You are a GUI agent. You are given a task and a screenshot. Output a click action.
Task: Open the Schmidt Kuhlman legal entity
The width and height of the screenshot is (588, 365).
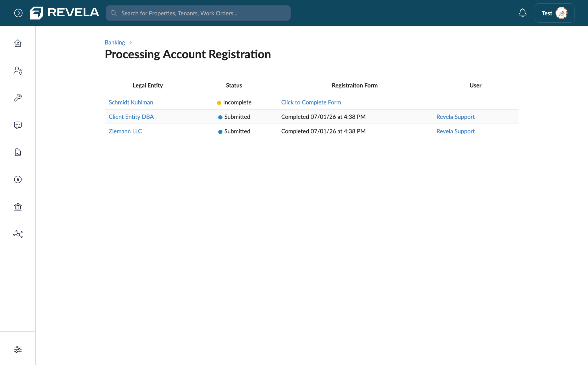point(131,102)
